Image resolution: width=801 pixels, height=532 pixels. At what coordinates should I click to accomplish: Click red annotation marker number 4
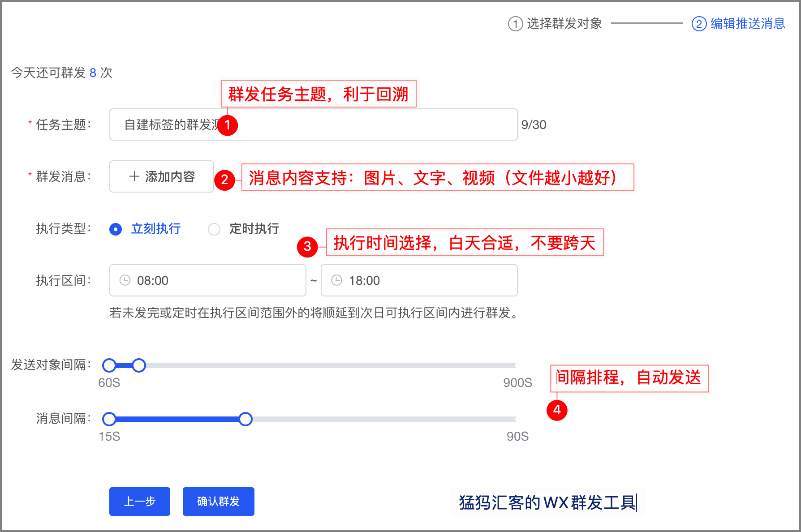click(557, 410)
